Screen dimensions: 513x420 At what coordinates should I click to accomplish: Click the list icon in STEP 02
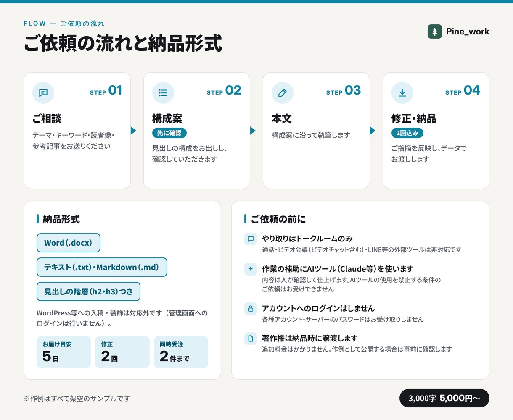click(163, 93)
